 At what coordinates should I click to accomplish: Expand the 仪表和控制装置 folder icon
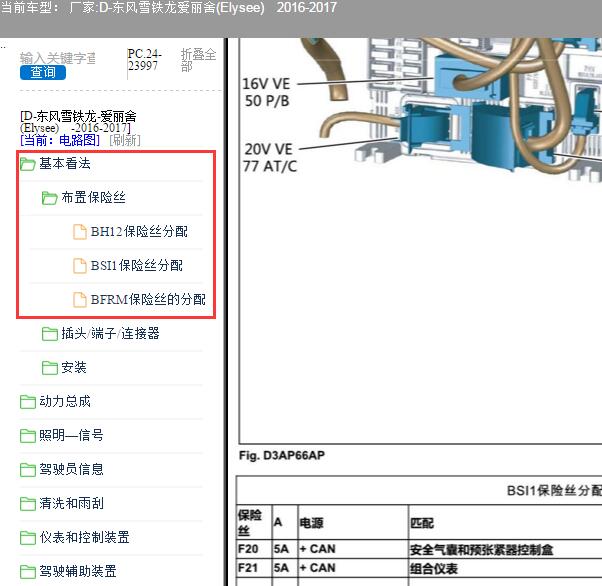[x=28, y=537]
